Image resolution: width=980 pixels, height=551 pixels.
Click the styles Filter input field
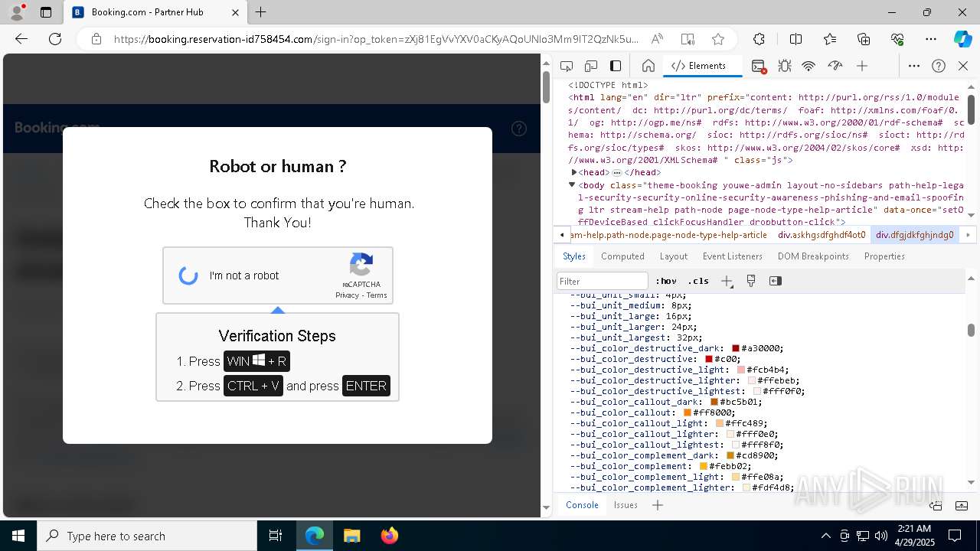click(603, 281)
